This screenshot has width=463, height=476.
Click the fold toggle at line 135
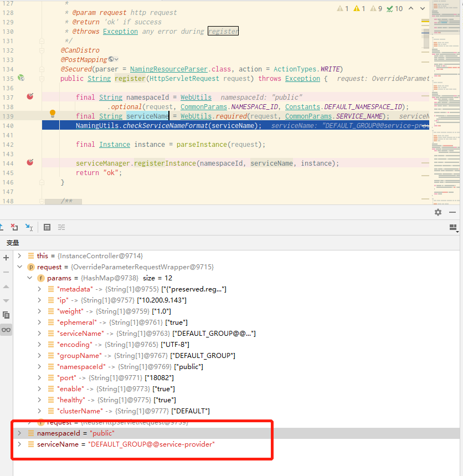(42, 79)
